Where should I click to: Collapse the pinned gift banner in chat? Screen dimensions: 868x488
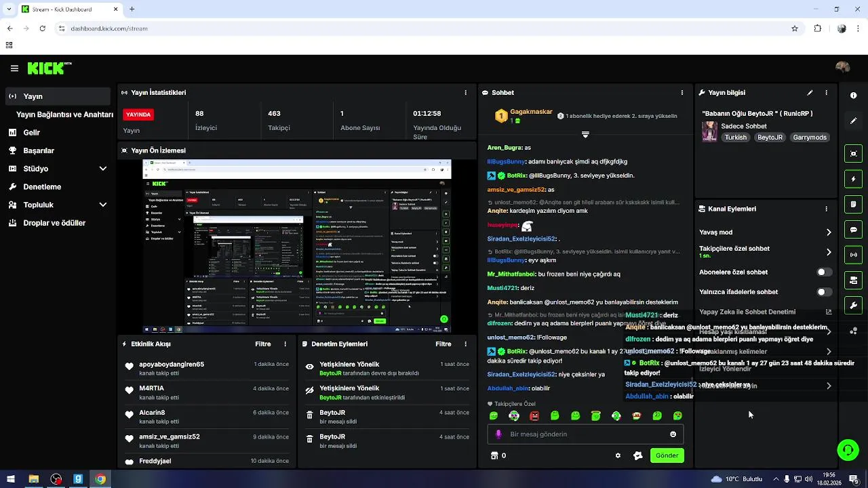[x=585, y=134]
